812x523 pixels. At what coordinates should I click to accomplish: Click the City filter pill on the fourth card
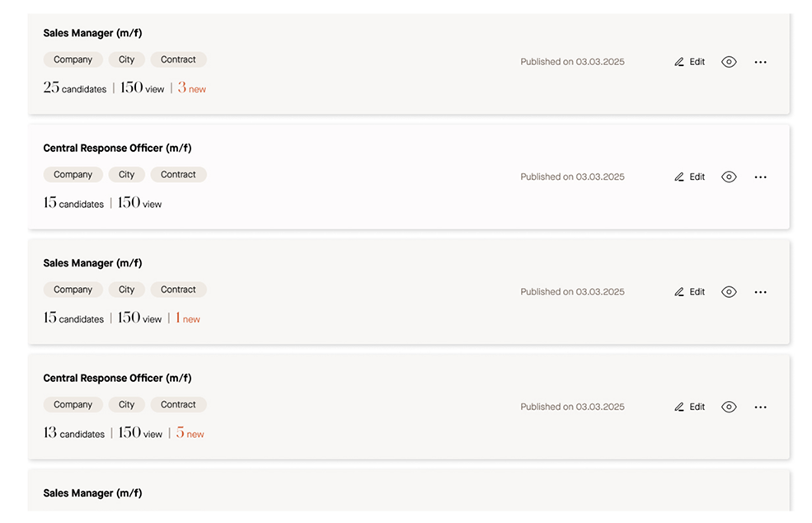click(126, 404)
